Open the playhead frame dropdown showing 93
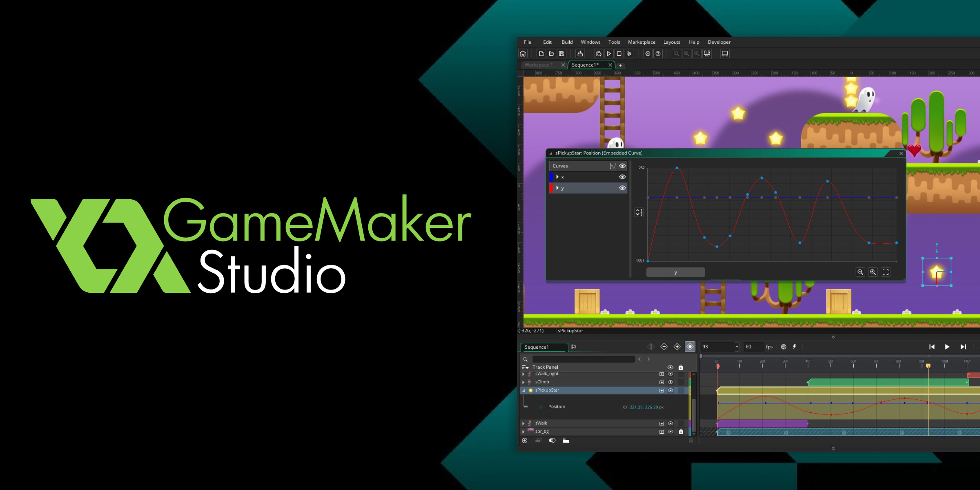The image size is (980, 490). click(x=737, y=347)
